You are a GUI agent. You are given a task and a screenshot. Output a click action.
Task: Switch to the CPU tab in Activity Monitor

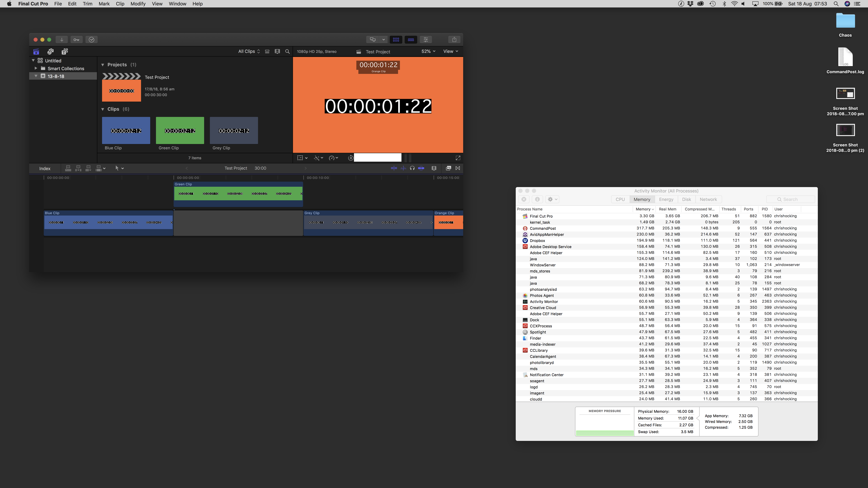pos(620,199)
